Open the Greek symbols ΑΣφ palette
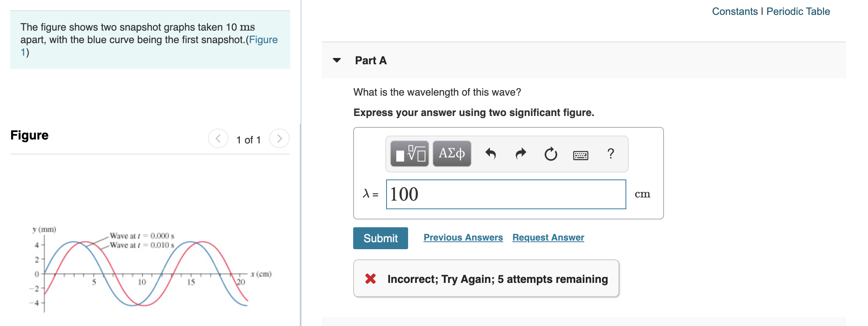Image resolution: width=868 pixels, height=326 pixels. [x=451, y=154]
